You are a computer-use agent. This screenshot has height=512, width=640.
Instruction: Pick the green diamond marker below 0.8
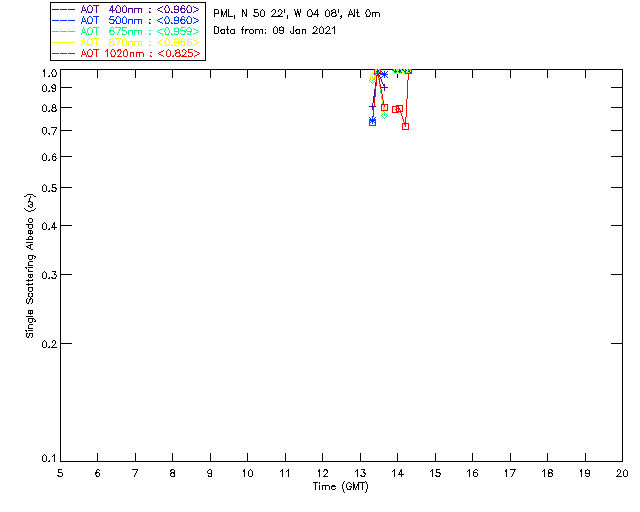point(384,115)
